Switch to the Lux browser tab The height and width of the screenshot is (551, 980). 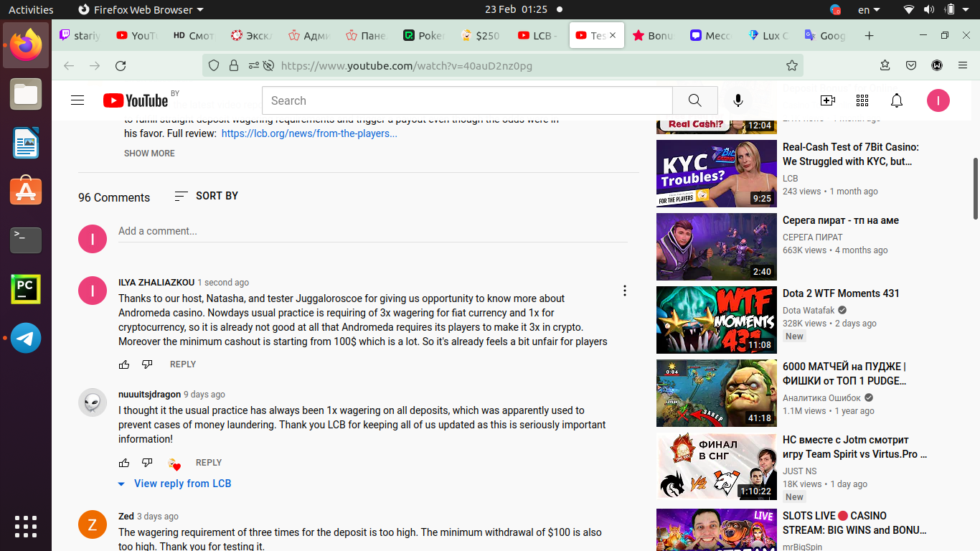pyautogui.click(x=768, y=36)
